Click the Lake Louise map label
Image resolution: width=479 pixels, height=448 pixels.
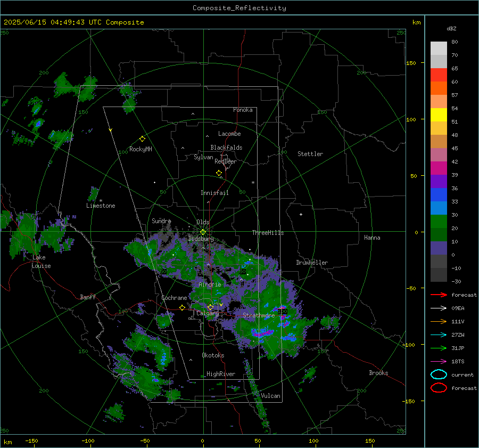tap(41, 262)
